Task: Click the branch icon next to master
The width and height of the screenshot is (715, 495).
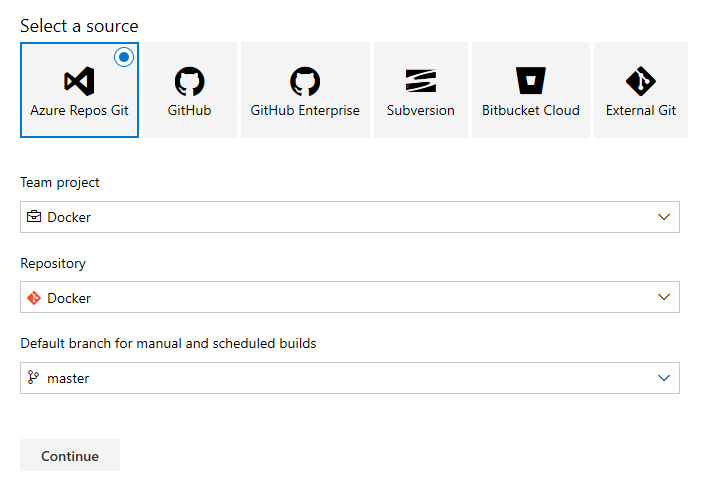Action: (x=33, y=377)
